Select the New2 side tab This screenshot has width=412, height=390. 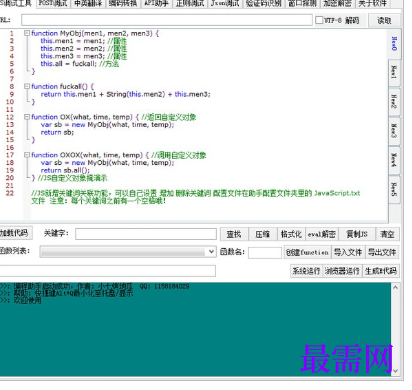pyautogui.click(x=394, y=102)
